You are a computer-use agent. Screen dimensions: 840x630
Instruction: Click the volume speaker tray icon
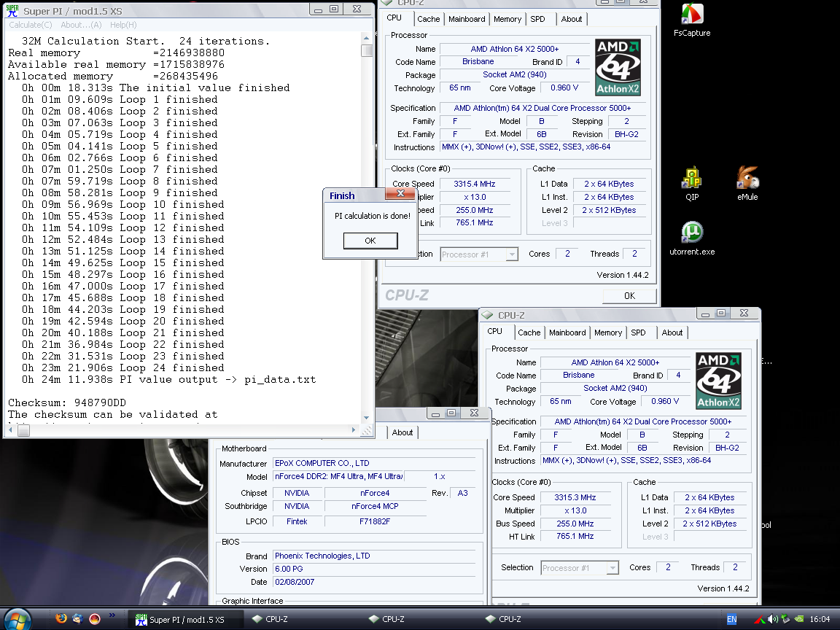(x=772, y=619)
